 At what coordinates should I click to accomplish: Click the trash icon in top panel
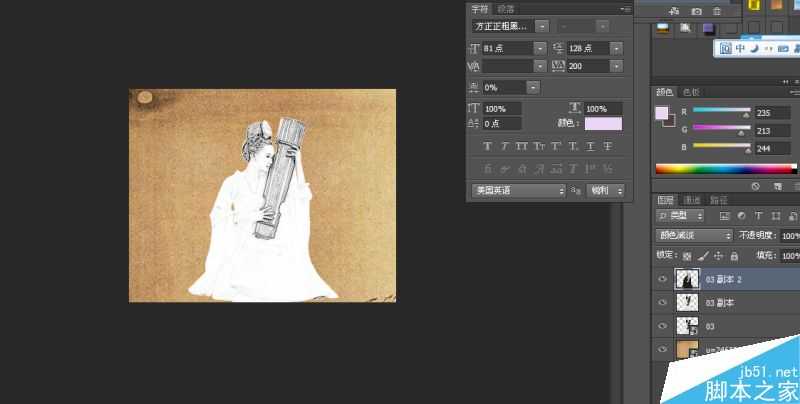tap(717, 11)
